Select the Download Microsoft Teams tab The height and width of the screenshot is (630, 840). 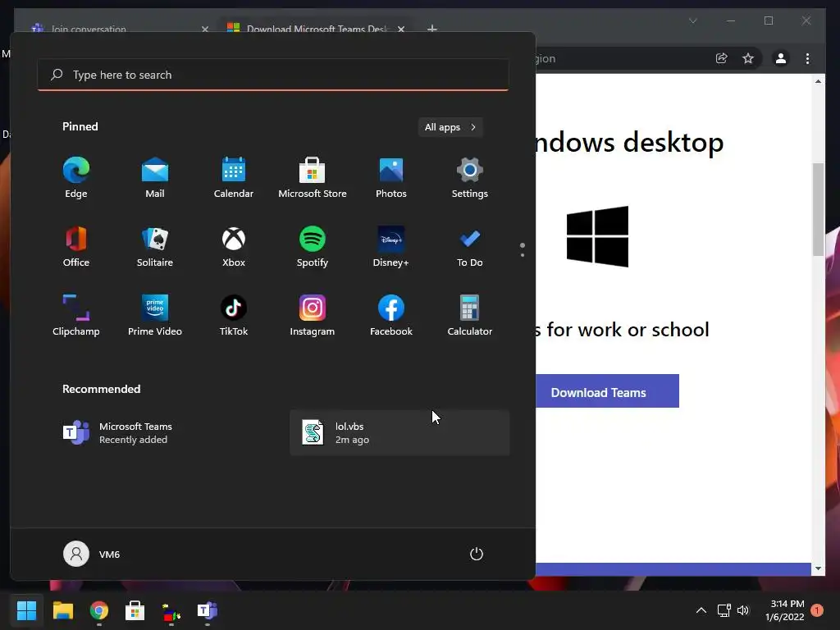pyautogui.click(x=316, y=29)
